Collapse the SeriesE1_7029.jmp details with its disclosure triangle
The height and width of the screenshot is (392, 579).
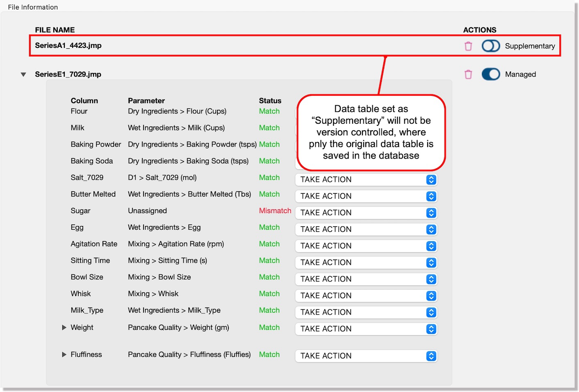coord(23,74)
